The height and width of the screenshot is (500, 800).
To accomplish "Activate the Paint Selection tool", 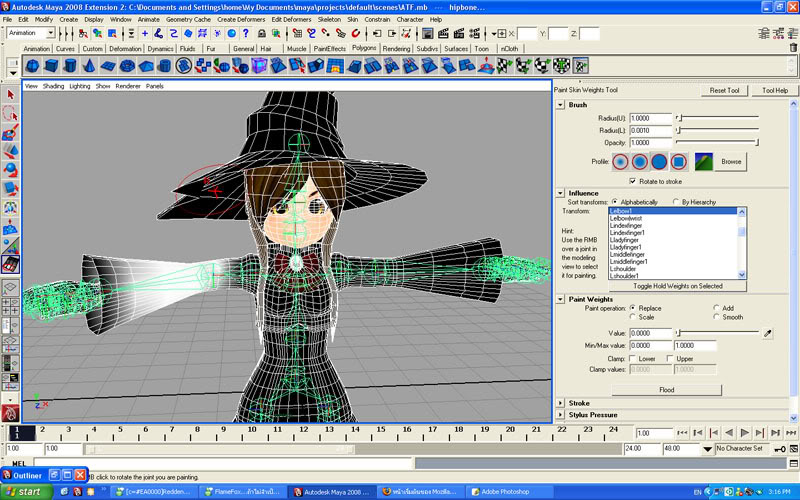I will (x=10, y=132).
